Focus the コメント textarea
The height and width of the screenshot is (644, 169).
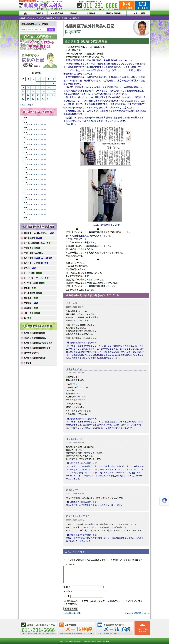88,575
